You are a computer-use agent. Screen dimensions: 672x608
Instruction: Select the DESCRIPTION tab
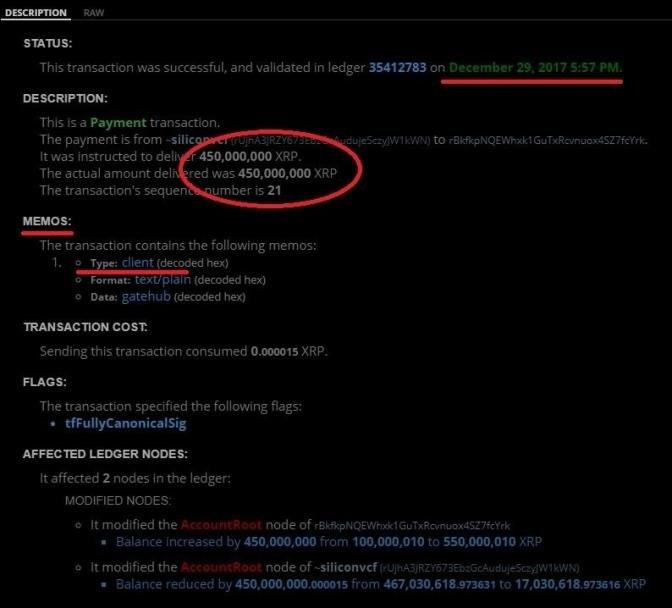pyautogui.click(x=36, y=13)
